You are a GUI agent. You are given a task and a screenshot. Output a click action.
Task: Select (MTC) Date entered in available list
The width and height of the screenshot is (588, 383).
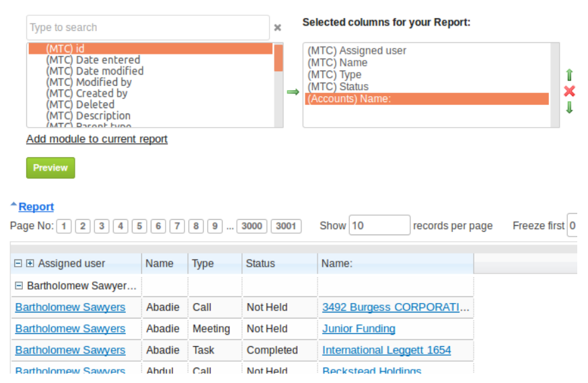point(93,60)
